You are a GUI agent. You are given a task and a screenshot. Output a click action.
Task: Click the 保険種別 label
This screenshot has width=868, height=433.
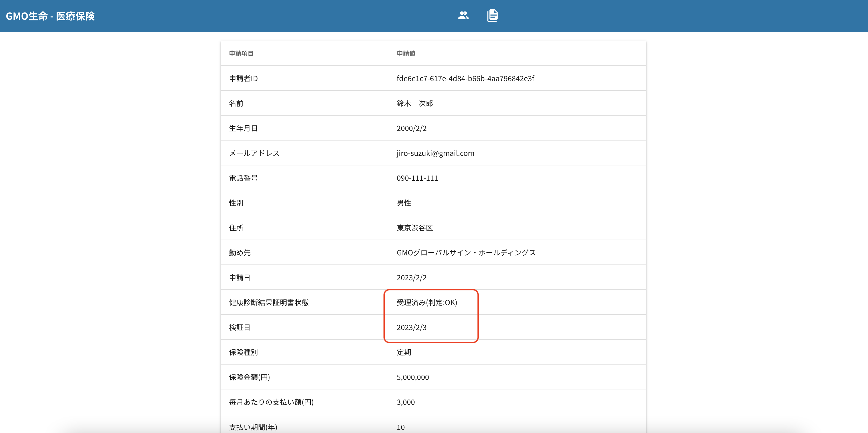(x=243, y=352)
